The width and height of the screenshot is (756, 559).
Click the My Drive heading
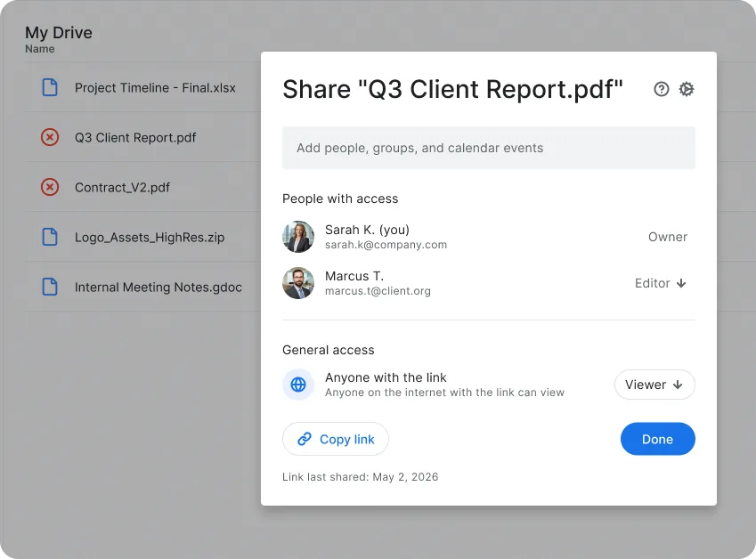pos(59,32)
